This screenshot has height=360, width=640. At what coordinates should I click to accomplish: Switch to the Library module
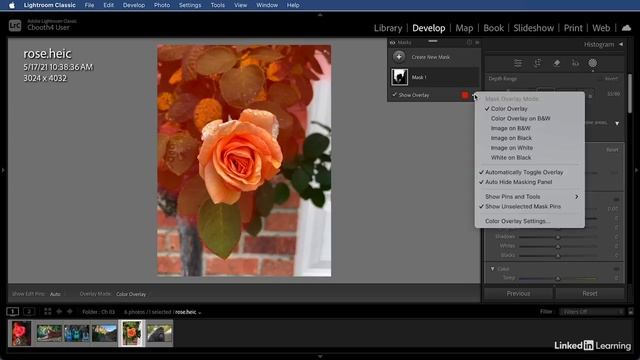click(388, 28)
